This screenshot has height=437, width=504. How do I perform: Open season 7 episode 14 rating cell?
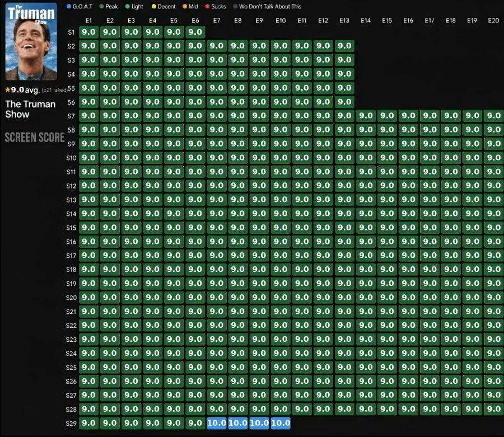point(366,116)
